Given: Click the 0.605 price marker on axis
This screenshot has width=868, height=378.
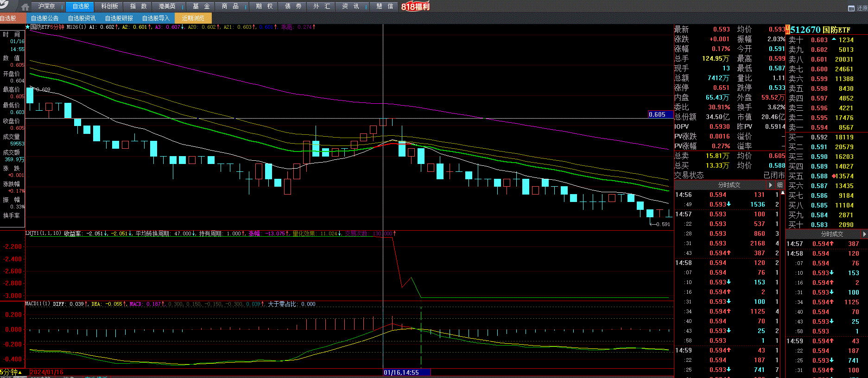Looking at the screenshot, I should point(657,114).
